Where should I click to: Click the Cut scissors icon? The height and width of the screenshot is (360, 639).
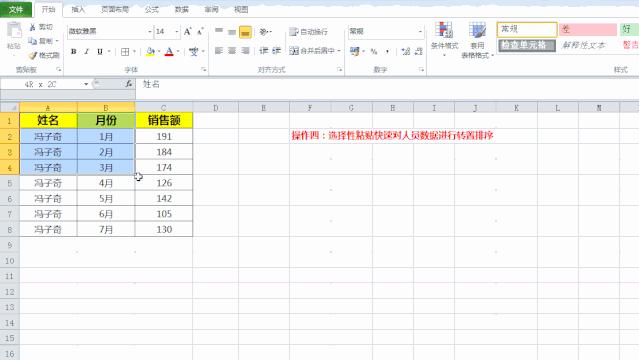point(33,27)
